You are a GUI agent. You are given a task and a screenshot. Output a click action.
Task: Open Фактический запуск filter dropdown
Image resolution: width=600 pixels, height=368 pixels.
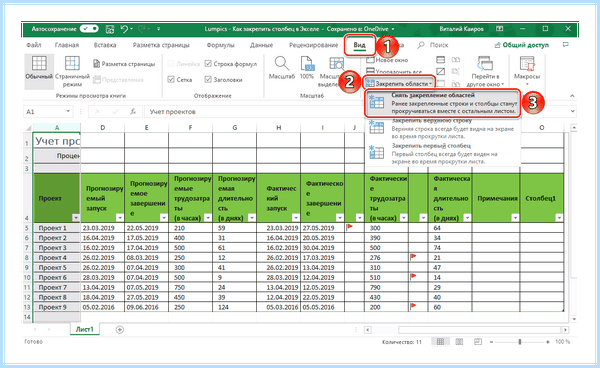[296, 218]
